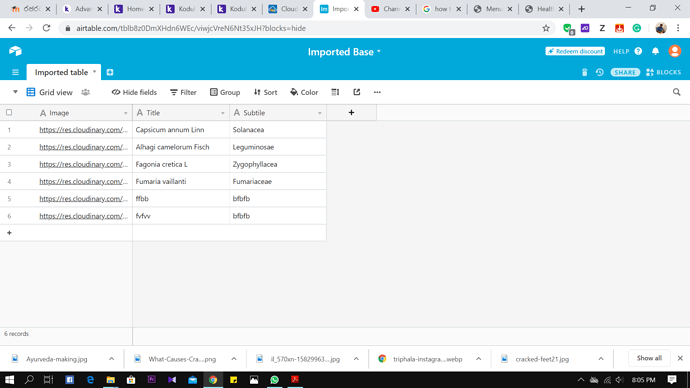The width and height of the screenshot is (690, 388).
Task: Click the search magnifier icon
Action: pos(676,92)
